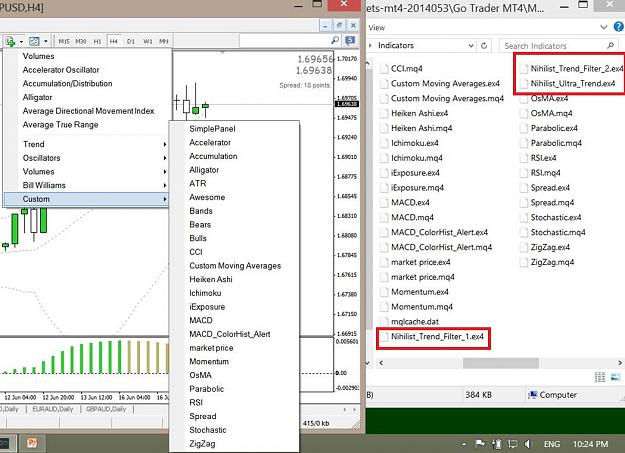The image size is (625, 453).
Task: Expand the Explorer ribbon chevron
Action: coord(604,27)
